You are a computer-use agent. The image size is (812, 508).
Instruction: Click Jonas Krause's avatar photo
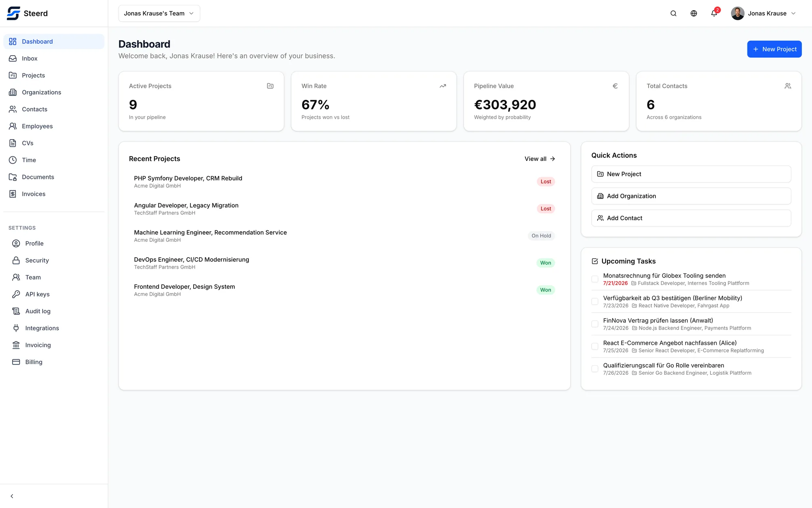click(x=737, y=13)
